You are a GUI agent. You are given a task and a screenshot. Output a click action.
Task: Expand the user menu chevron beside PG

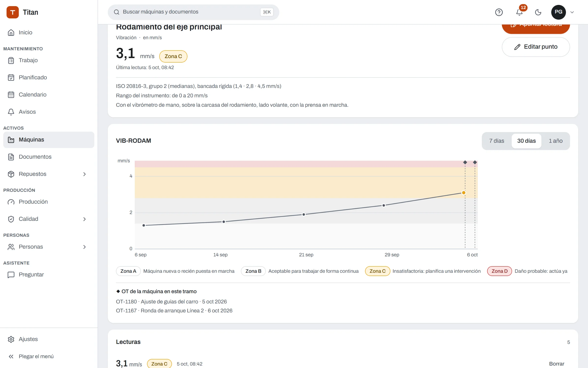(x=572, y=12)
